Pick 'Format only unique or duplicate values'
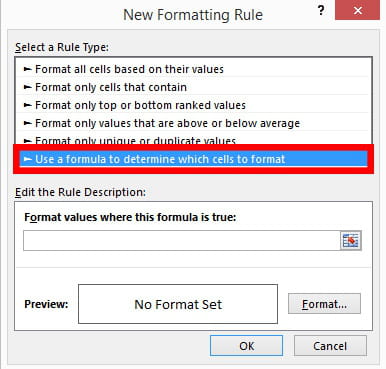The width and height of the screenshot is (386, 369). 193,140
